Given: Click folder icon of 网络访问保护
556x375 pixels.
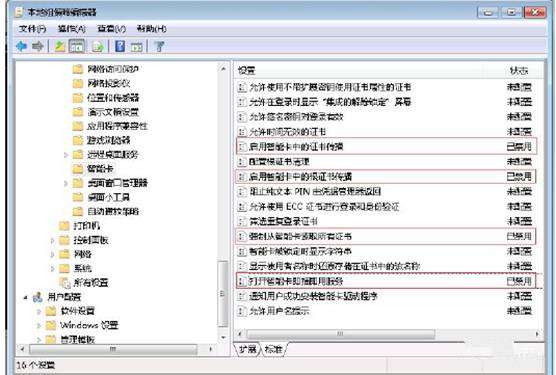Looking at the screenshot, I should pyautogui.click(x=78, y=69).
